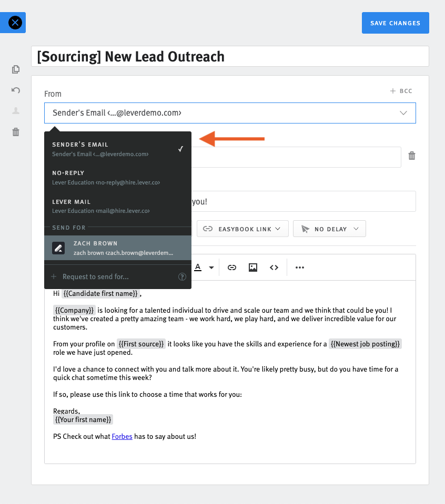
Task: Edit the template title field
Action: 230,56
